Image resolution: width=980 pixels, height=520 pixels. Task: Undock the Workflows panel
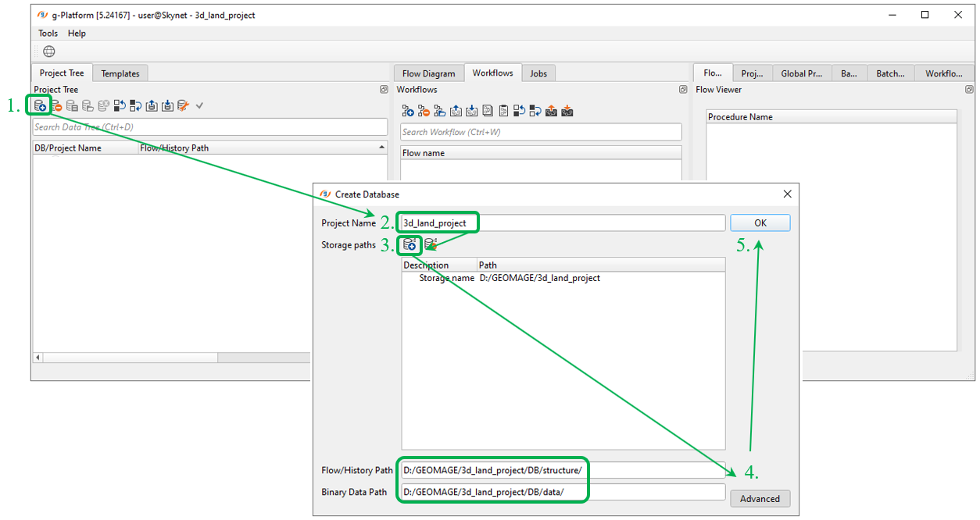684,90
